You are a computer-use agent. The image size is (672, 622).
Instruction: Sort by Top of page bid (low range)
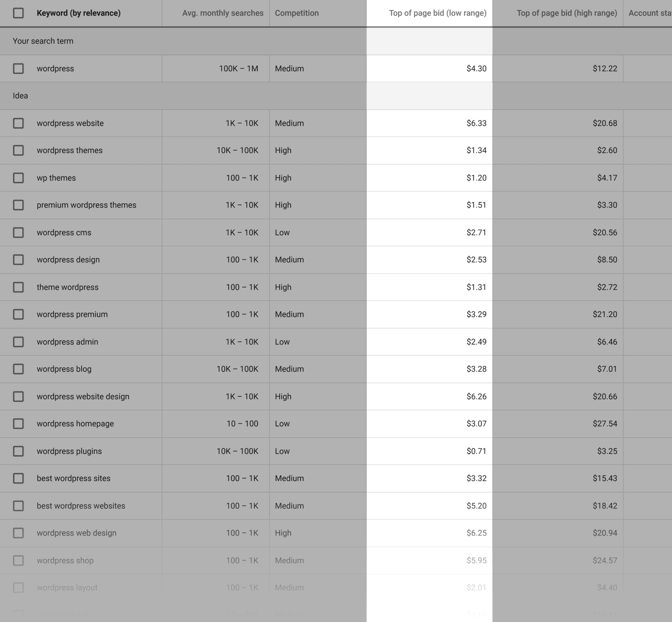438,13
